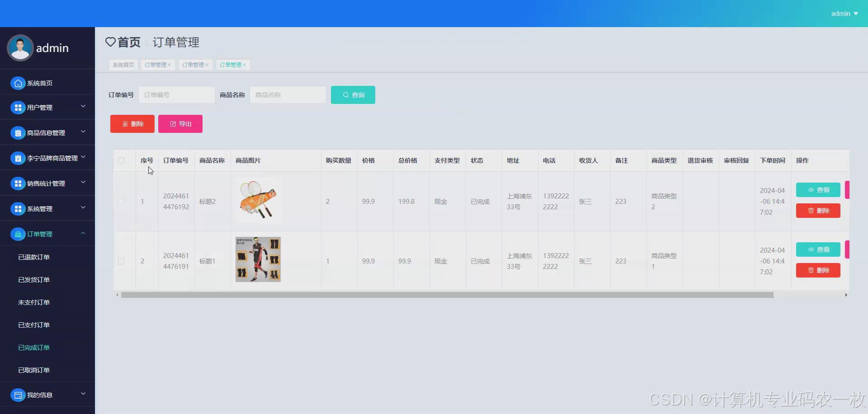Expand the 李宁品牌商品管理 menu chevron
The image size is (868, 414).
(x=83, y=157)
